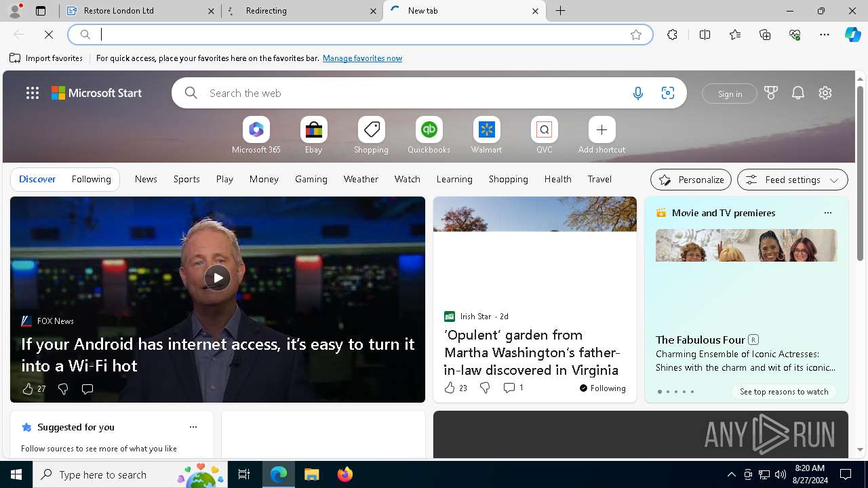Open notifications bell
The height and width of the screenshot is (488, 868).
[x=798, y=94]
